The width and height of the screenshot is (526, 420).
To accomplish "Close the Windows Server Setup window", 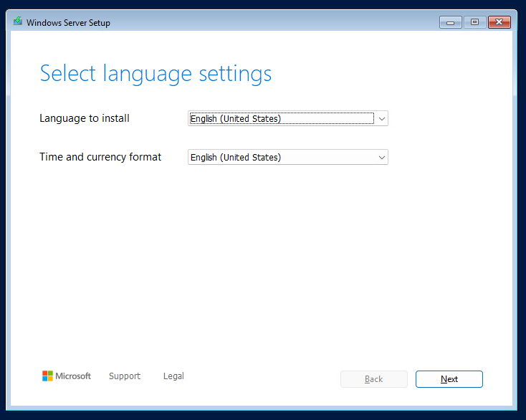I will click(499, 22).
